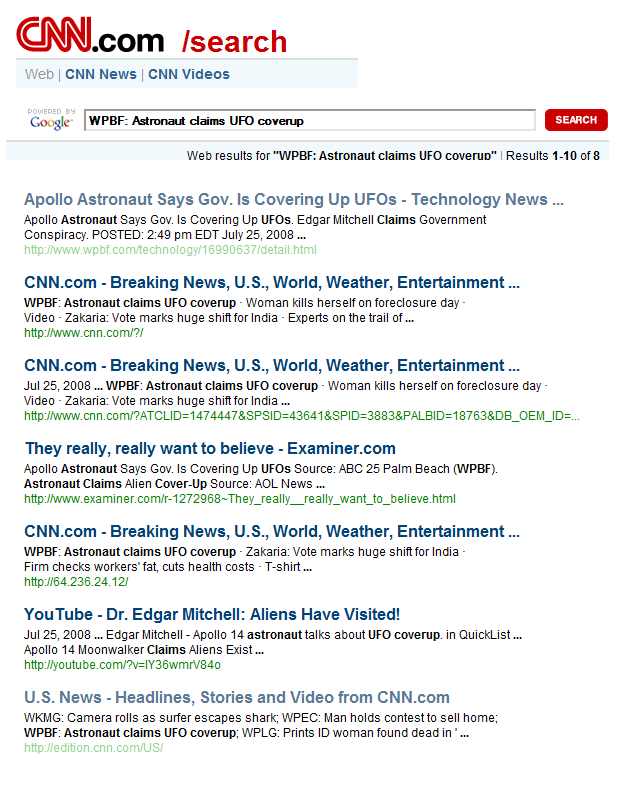The width and height of the screenshot is (638, 786).
Task: Click snippet text POSTED: 2:49 pm EDT July 25, 2008
Action: (x=193, y=235)
